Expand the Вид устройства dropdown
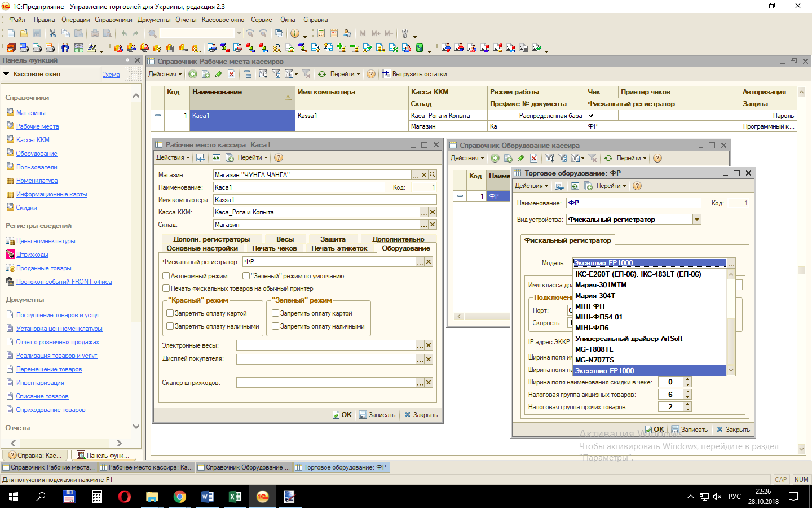This screenshot has height=508, width=812. pyautogui.click(x=697, y=220)
